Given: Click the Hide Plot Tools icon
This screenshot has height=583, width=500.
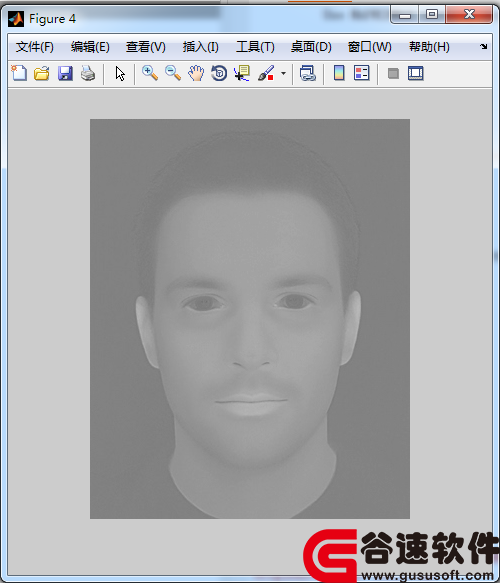Looking at the screenshot, I should [393, 73].
